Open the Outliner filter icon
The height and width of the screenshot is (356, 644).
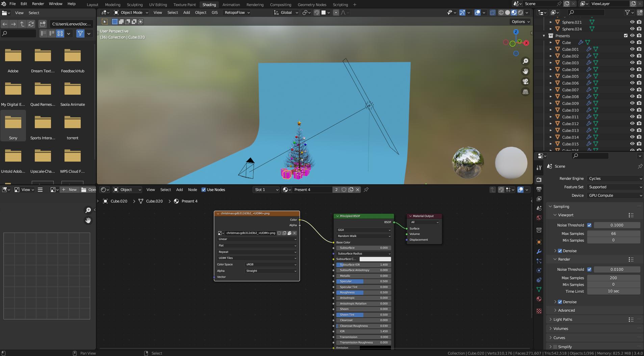coord(627,12)
